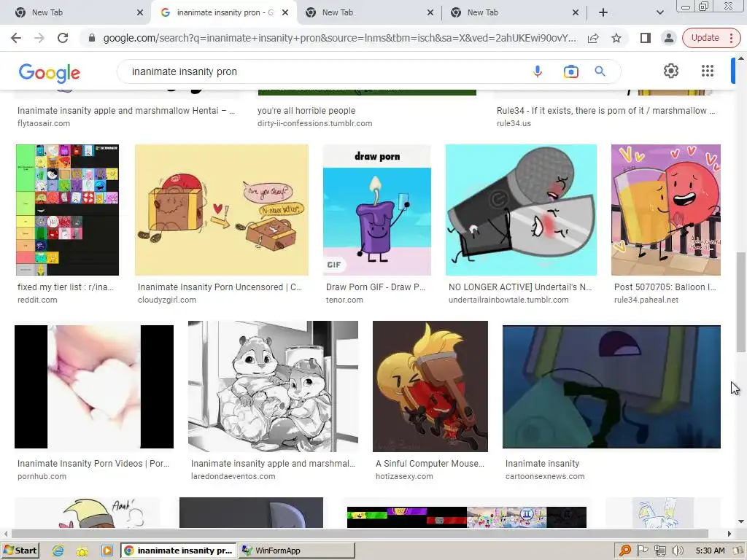Open undertailrainbowtale.tumblr.com source link
Viewport: 747px width, 560px height.
point(508,300)
